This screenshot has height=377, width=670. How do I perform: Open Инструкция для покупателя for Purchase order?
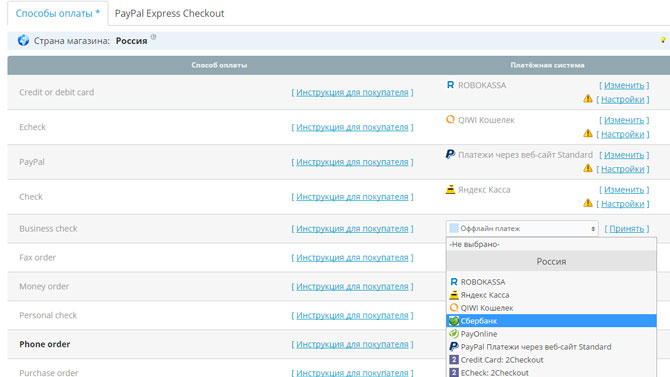352,373
